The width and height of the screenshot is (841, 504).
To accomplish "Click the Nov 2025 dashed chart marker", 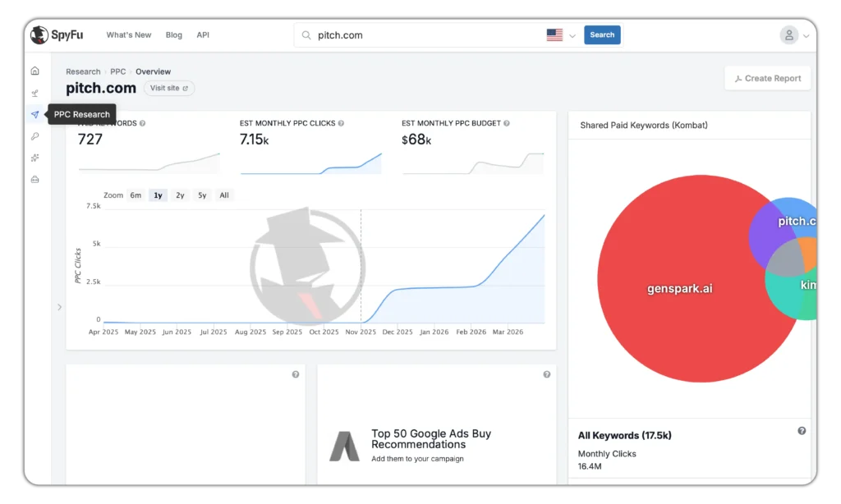I will 361,267.
